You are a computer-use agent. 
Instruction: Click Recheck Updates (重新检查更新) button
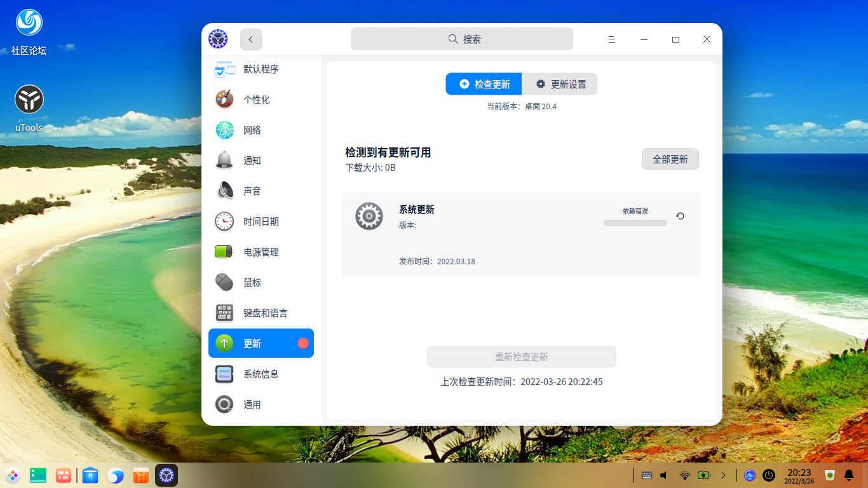coord(522,356)
